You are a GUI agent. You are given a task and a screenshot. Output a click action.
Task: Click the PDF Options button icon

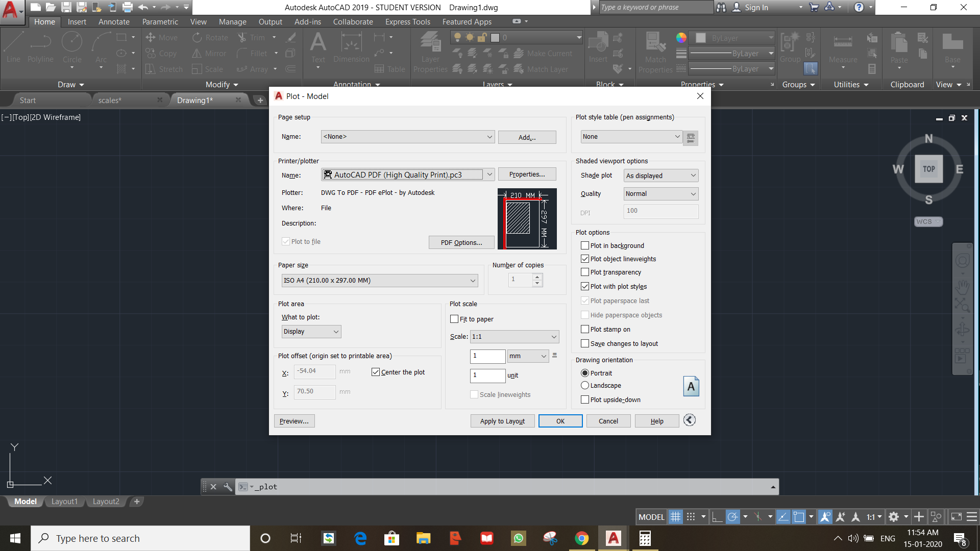point(461,242)
